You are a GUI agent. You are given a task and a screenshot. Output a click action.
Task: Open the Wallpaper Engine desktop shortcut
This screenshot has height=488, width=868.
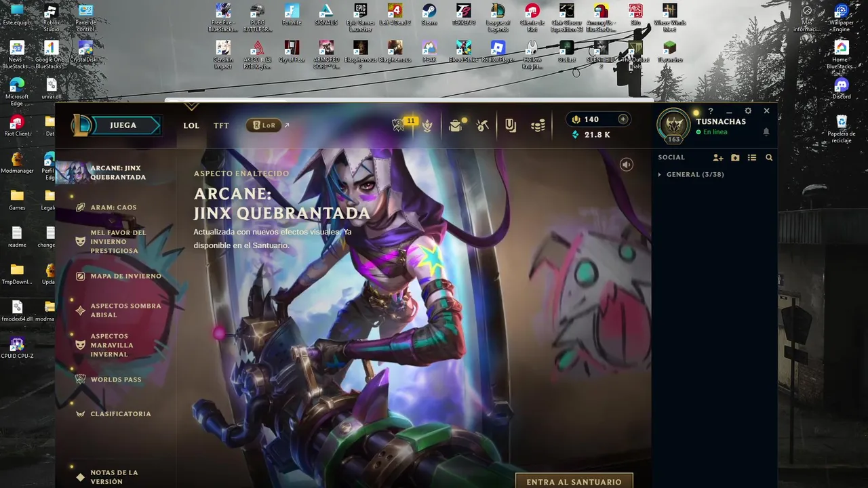[842, 18]
